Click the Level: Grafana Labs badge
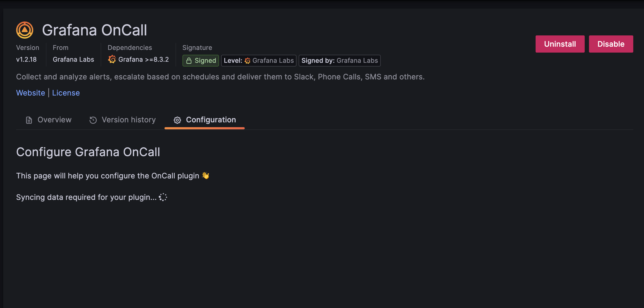The height and width of the screenshot is (308, 644). pos(258,60)
